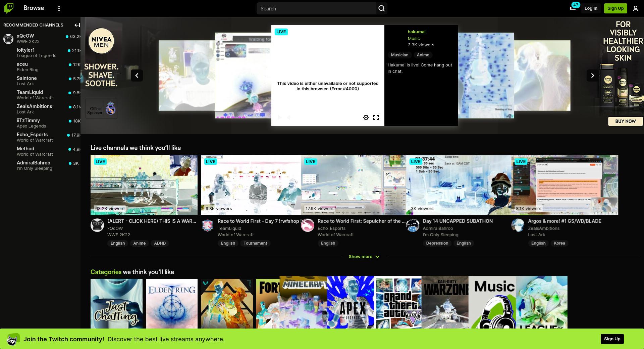644x349 pixels.
Task: Open AdmiralBahroo in recommended channels
Action: (40, 165)
